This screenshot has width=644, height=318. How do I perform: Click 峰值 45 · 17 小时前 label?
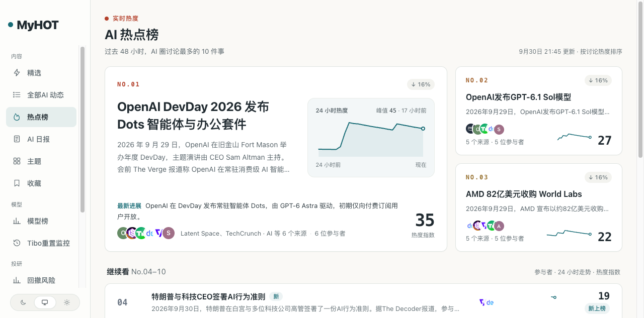[401, 111]
